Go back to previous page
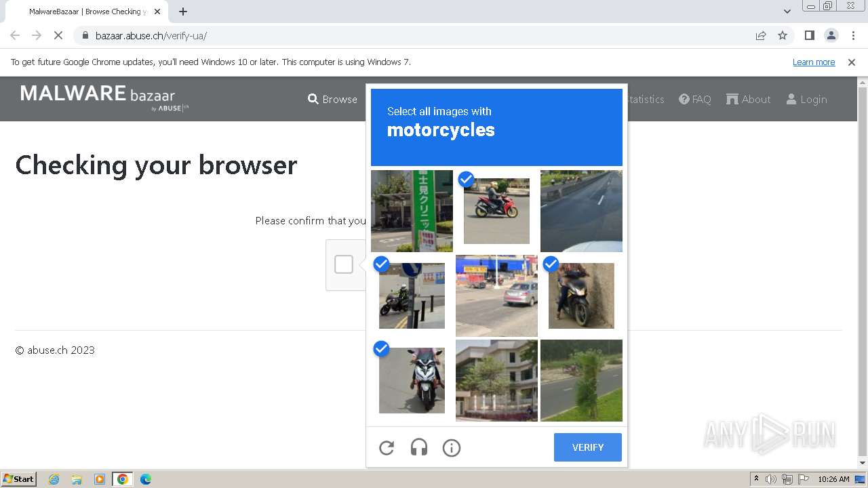Viewport: 868px width, 488px height. pyautogui.click(x=15, y=35)
